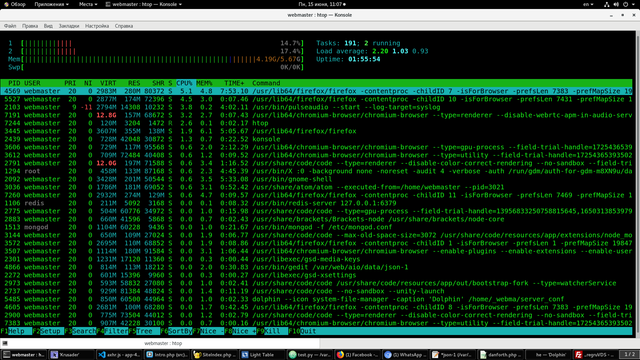This screenshot has height=360, width=640.
Task: Switch to Krusader in the taskbar
Action: 71,355
